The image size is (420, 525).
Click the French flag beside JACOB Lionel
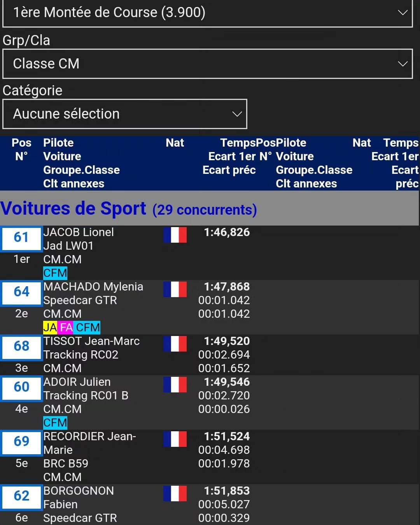pos(175,235)
